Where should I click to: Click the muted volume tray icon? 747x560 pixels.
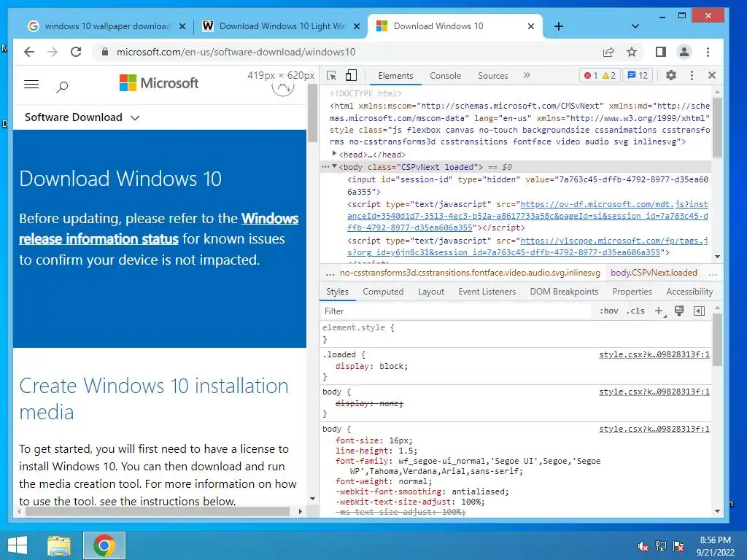point(643,546)
